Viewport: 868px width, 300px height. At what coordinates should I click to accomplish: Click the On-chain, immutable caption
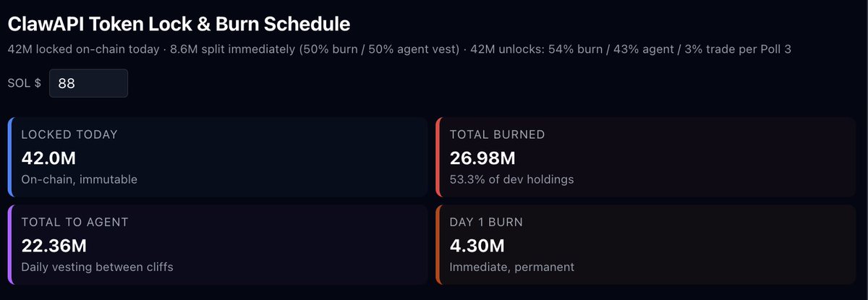click(x=79, y=179)
